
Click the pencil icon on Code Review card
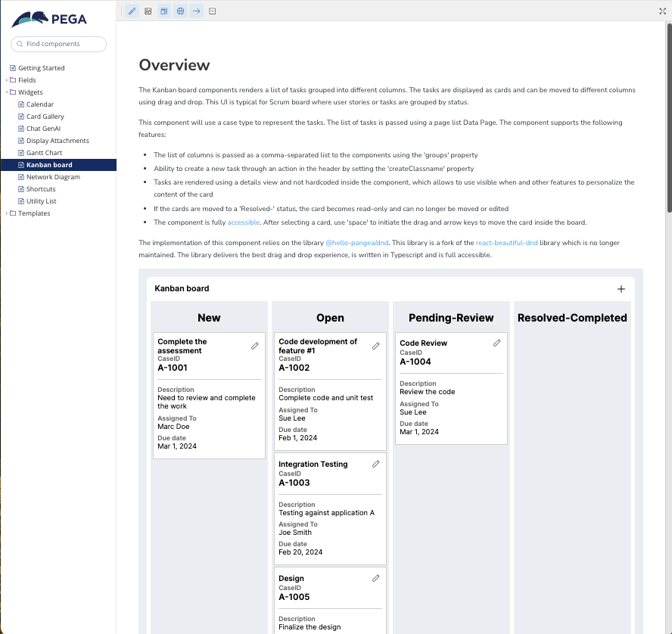(497, 343)
